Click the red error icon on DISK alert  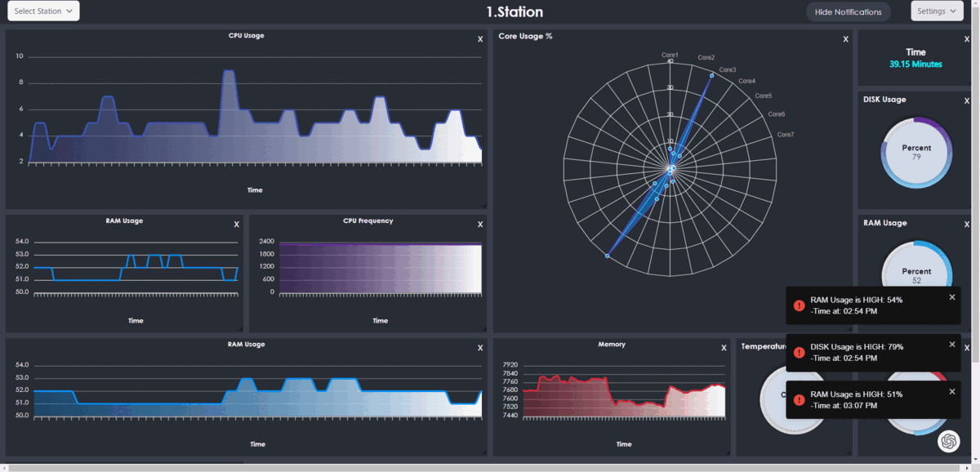[799, 352]
